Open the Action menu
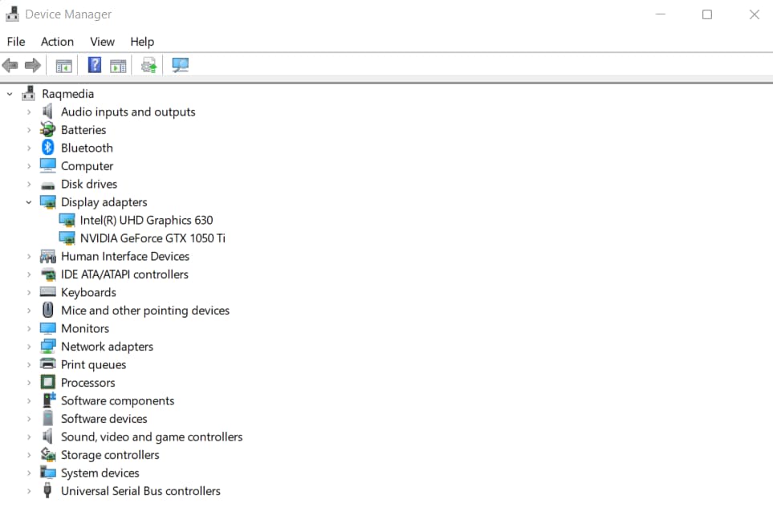773x532 pixels. (x=57, y=42)
